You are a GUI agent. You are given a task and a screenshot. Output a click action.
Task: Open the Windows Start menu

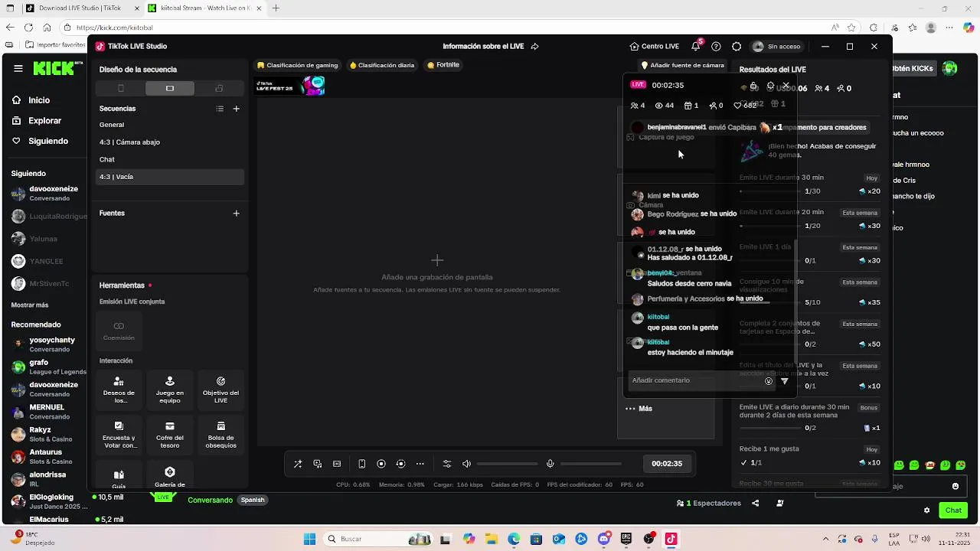point(309,539)
